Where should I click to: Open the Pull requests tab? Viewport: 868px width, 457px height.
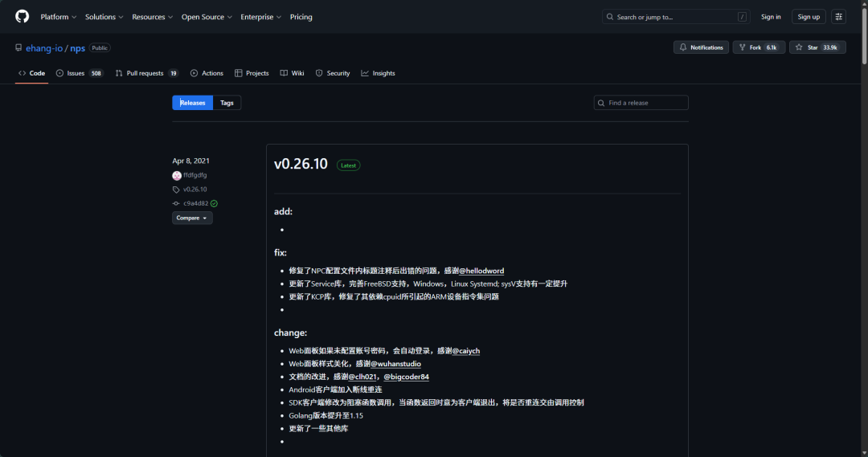click(x=146, y=73)
